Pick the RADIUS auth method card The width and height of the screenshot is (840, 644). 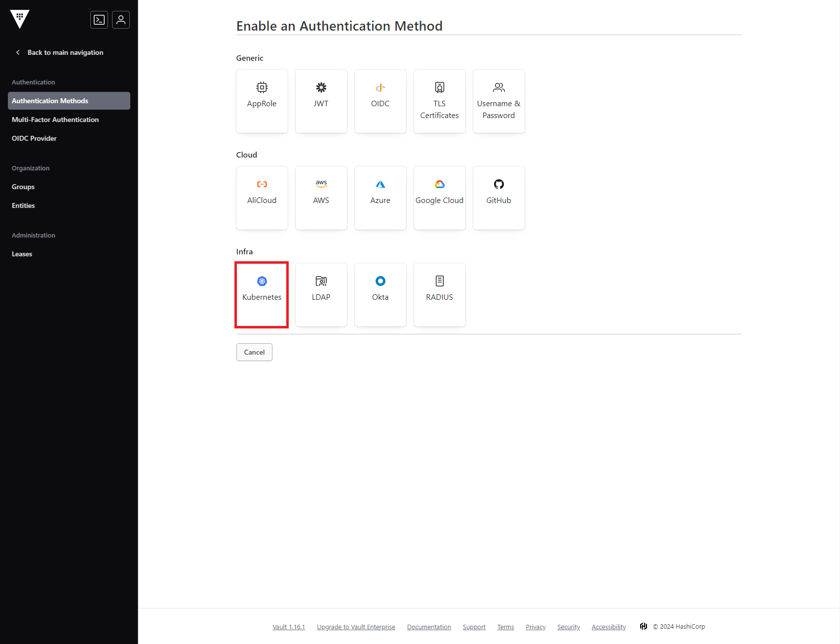point(440,295)
